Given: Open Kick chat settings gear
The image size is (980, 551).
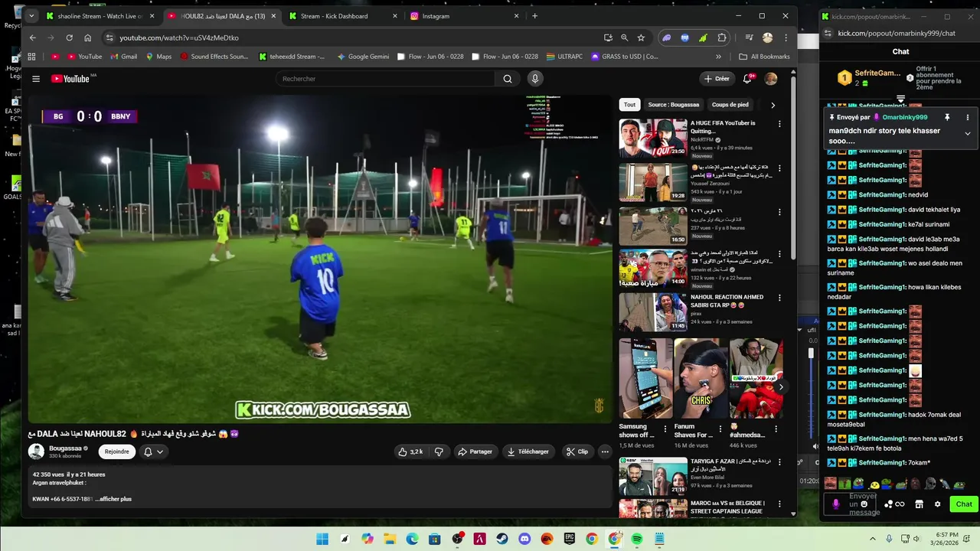Looking at the screenshot, I should [937, 504].
